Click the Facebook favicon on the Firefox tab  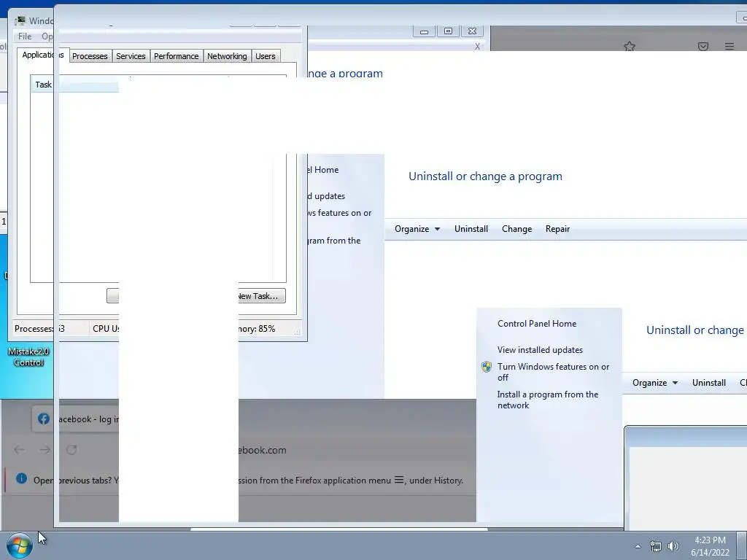[44, 419]
